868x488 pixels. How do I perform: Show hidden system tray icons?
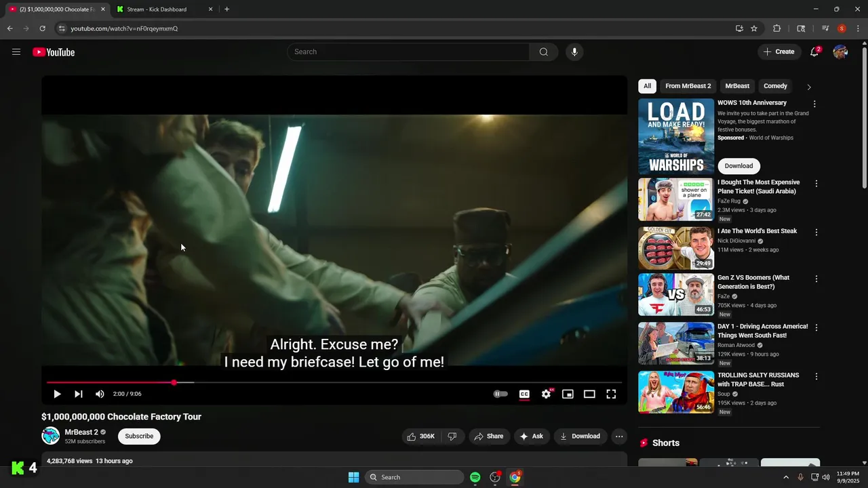(786, 477)
